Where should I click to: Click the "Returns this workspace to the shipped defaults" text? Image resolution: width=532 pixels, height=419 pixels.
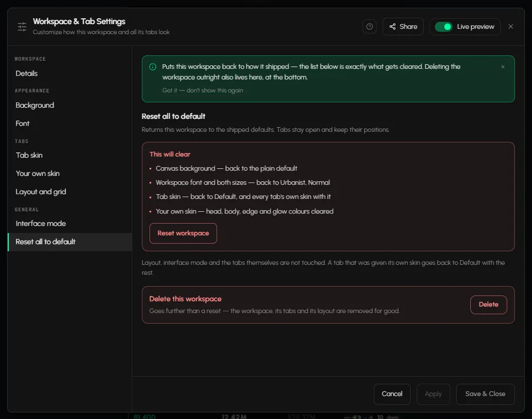(265, 130)
